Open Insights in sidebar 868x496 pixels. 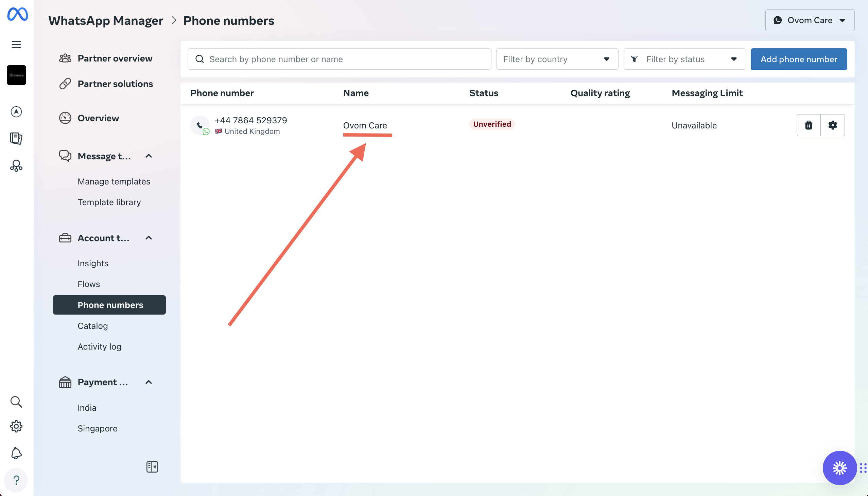point(93,263)
